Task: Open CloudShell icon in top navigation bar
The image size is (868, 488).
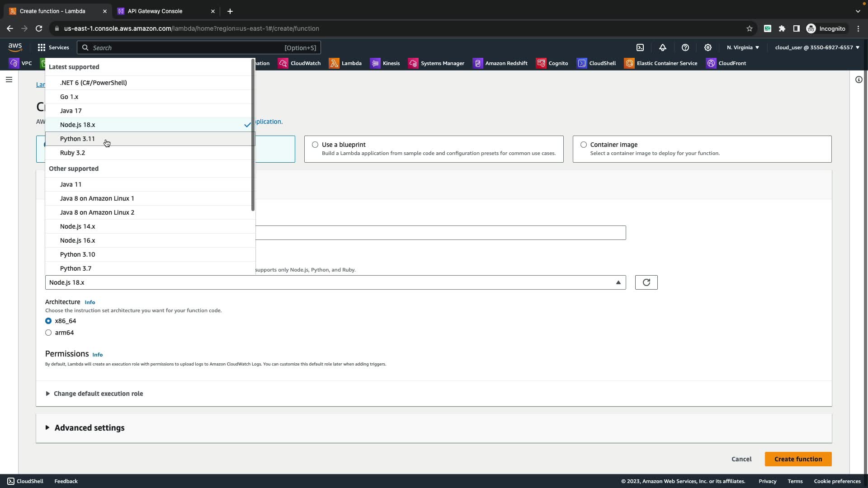Action: click(x=640, y=47)
